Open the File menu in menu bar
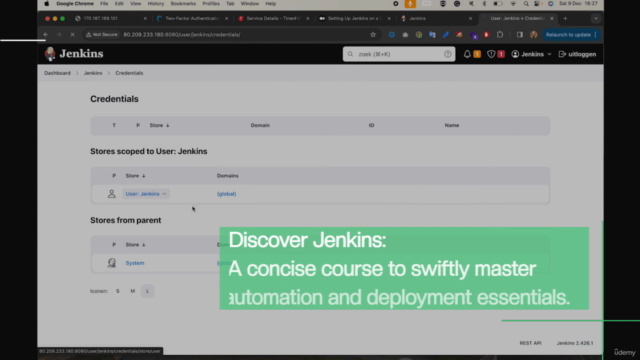The width and height of the screenshot is (640, 360). [104, 4]
